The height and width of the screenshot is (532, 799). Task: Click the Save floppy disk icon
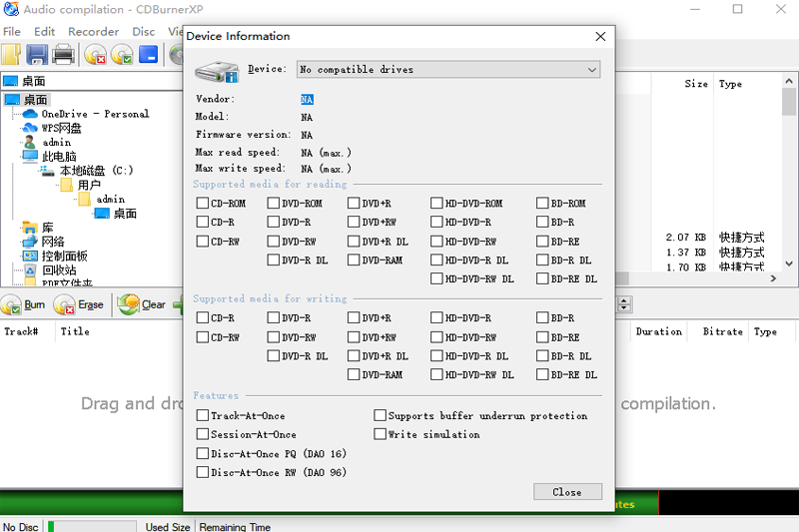pos(37,55)
